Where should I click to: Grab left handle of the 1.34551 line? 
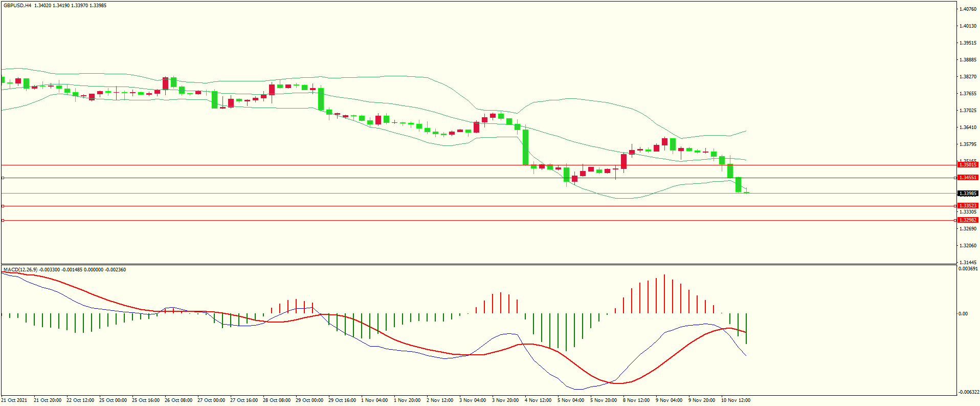tap(3, 178)
